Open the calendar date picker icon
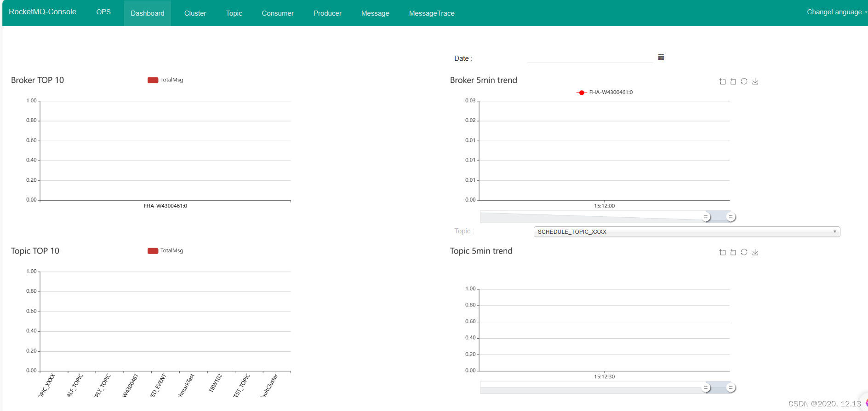Screen dimensions: 868x411 pyautogui.click(x=661, y=57)
